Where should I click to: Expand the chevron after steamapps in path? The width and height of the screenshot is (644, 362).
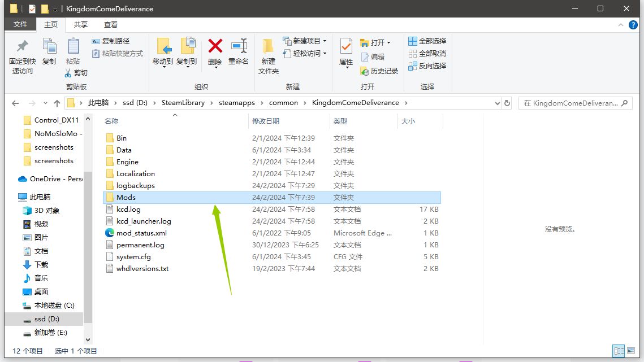tap(262, 103)
